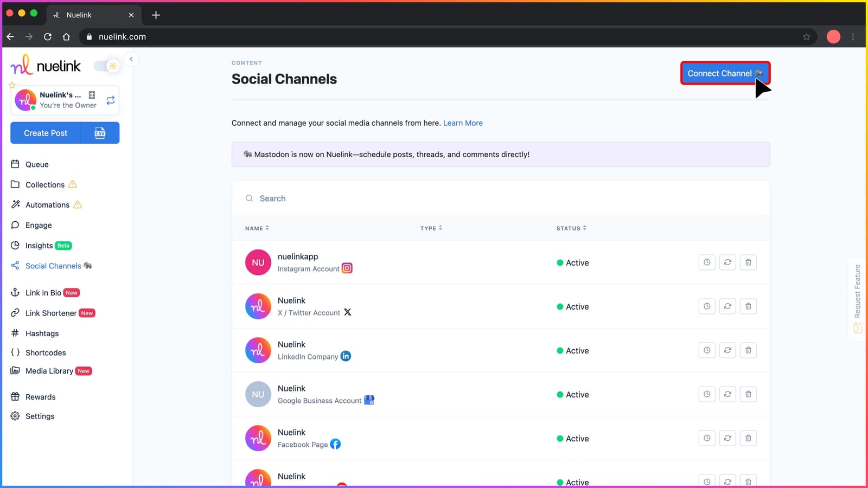Delete the nuelinkapp Instagram channel
This screenshot has height=488, width=868.
[x=748, y=262]
